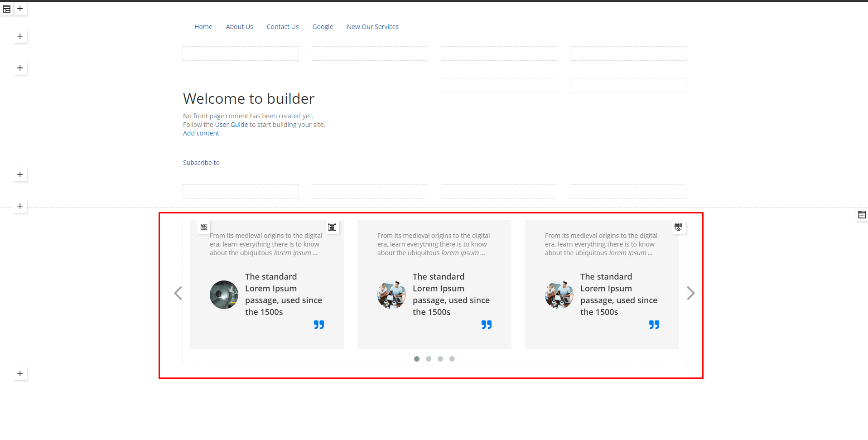Click plus button level with the navigation menu
Screen dimensions: 868x440
coord(20,36)
